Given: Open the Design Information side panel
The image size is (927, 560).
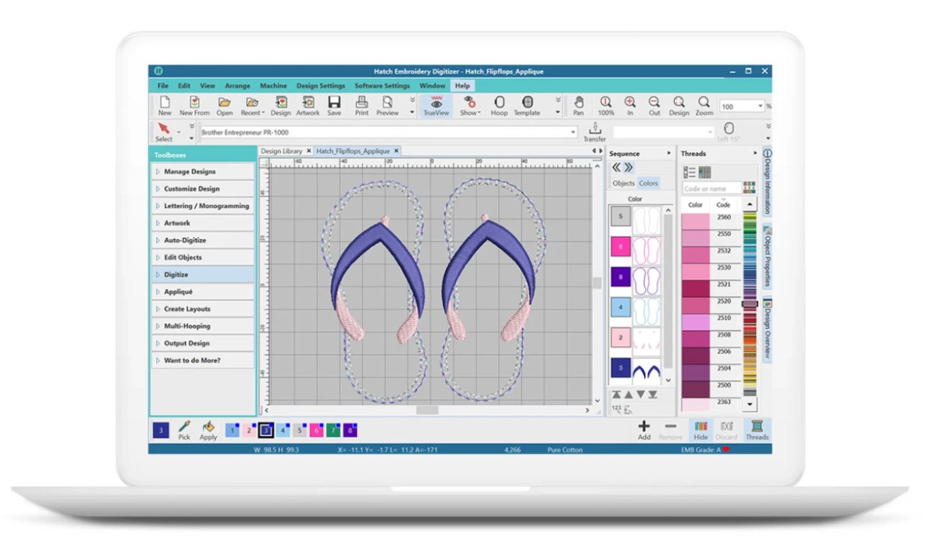Looking at the screenshot, I should point(767,181).
